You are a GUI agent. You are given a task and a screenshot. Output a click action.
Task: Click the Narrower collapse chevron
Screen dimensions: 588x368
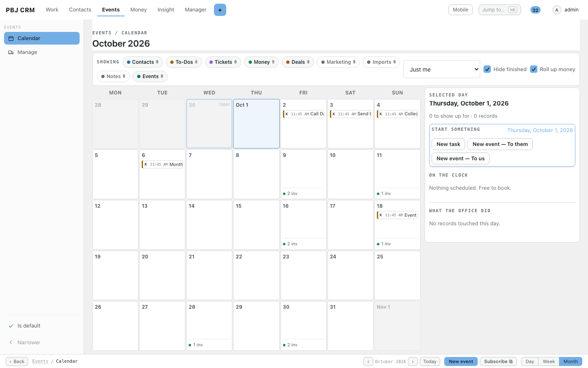point(11,343)
